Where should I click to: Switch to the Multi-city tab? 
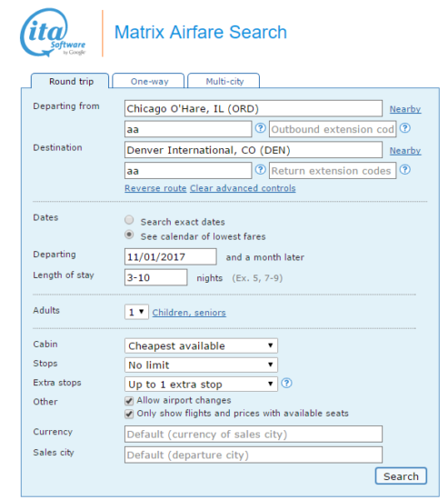pyautogui.click(x=224, y=81)
